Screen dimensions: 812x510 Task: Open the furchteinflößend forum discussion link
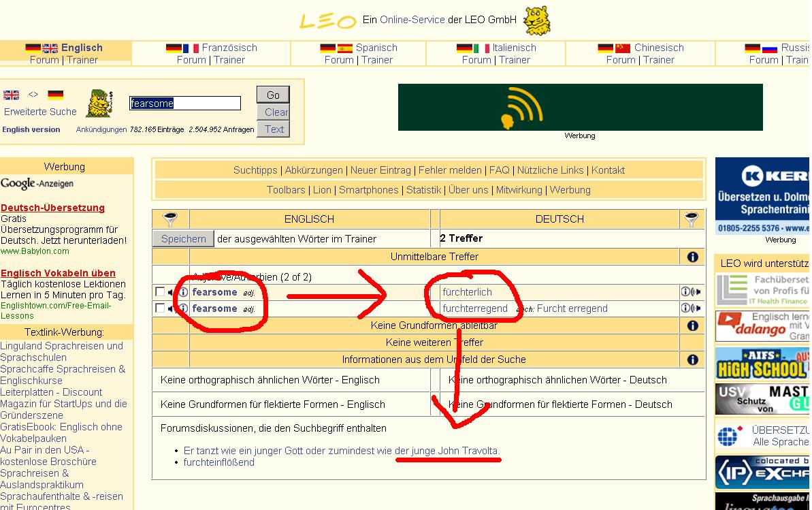218,462
